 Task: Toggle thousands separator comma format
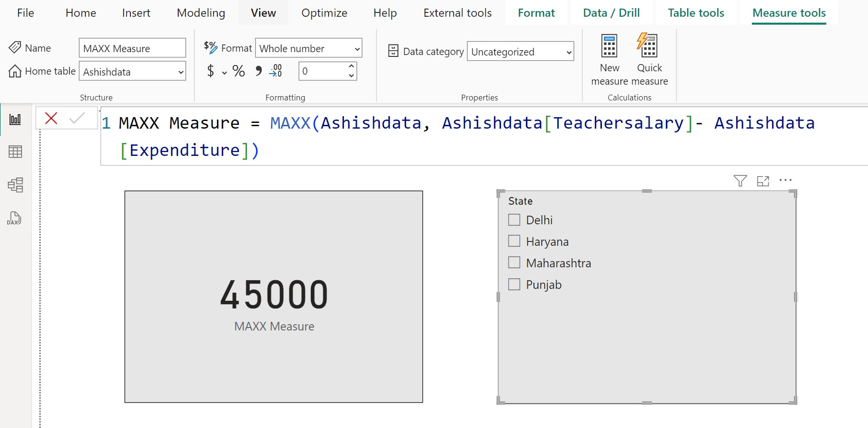[258, 71]
